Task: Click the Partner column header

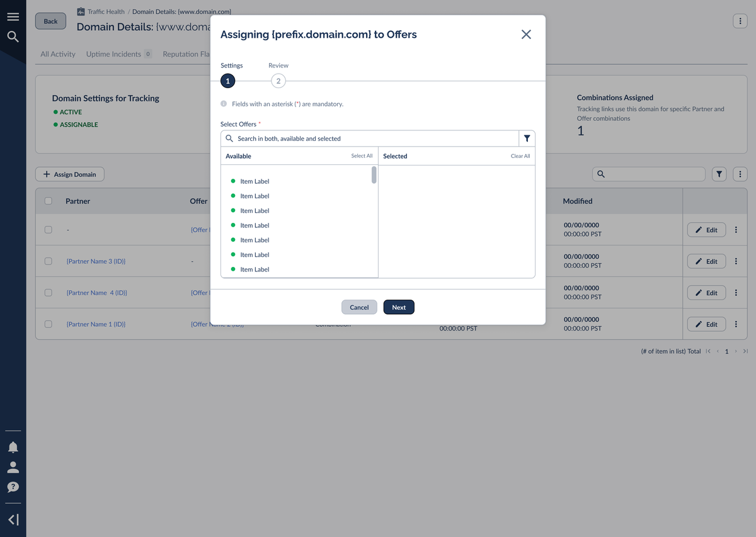Action: (77, 201)
